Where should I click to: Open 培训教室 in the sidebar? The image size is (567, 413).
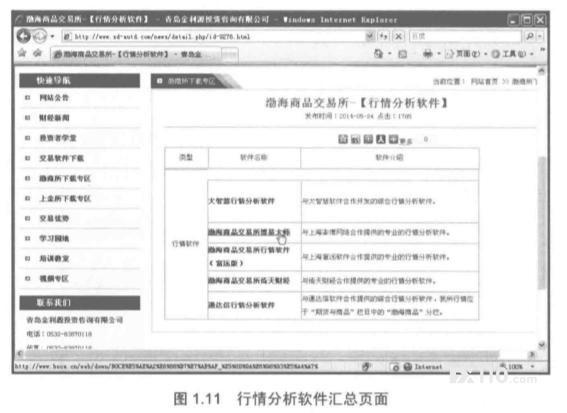coord(54,259)
